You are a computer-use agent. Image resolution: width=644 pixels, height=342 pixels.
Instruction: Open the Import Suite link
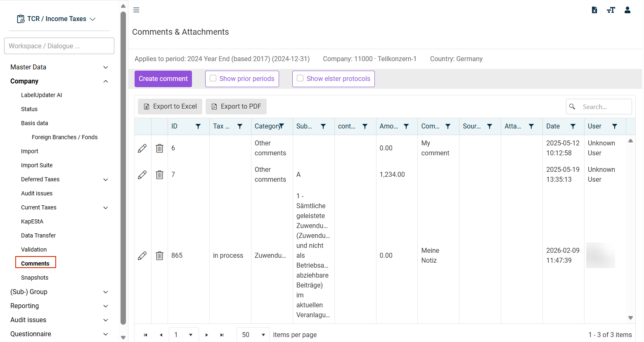click(x=37, y=165)
